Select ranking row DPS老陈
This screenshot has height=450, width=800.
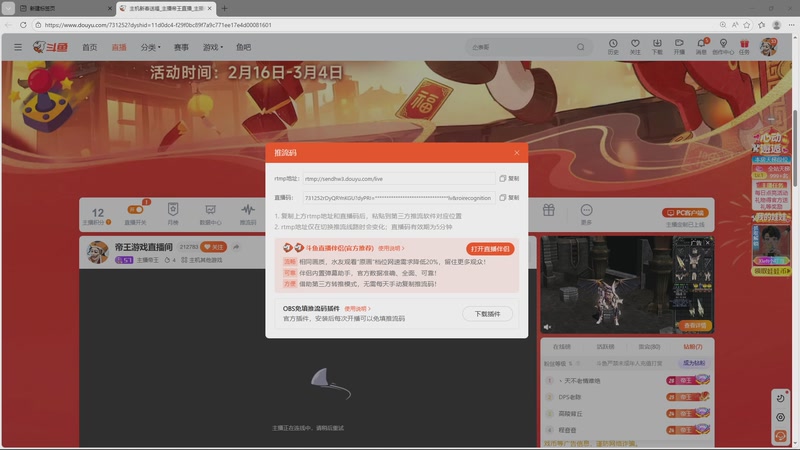627,397
